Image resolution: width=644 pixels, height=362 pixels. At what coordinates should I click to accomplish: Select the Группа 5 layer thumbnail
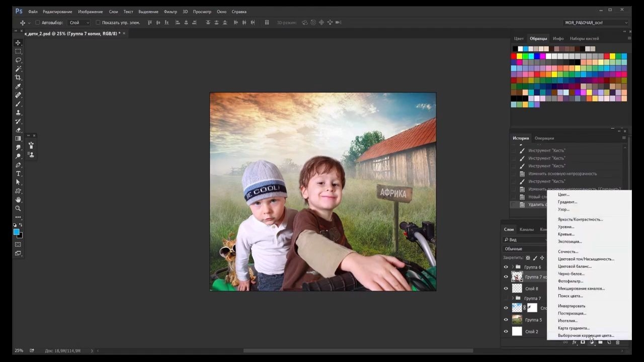coord(517,320)
